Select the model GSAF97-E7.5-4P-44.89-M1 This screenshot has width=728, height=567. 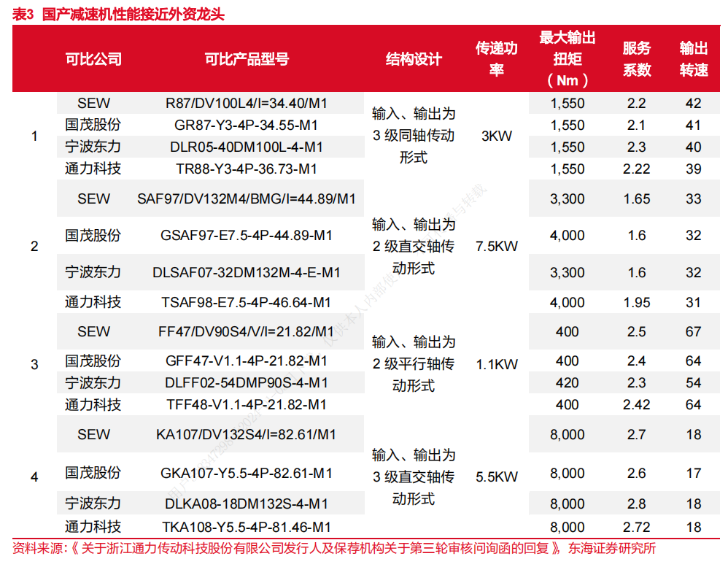pos(247,236)
